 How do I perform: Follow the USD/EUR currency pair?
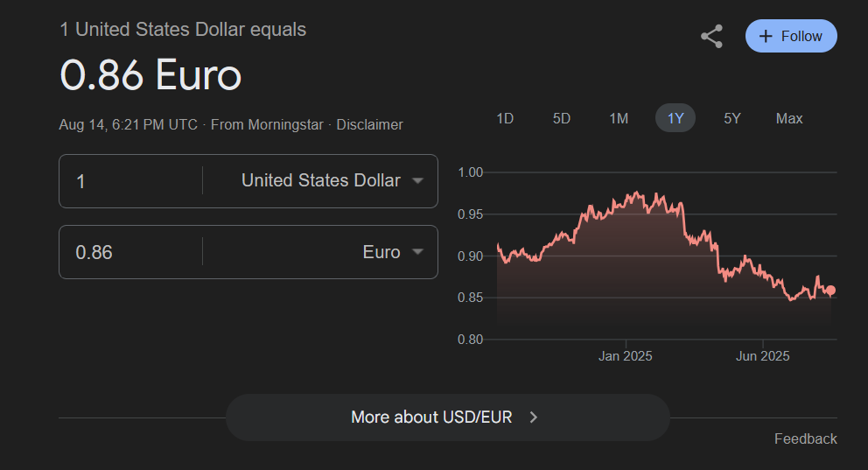[x=791, y=36]
